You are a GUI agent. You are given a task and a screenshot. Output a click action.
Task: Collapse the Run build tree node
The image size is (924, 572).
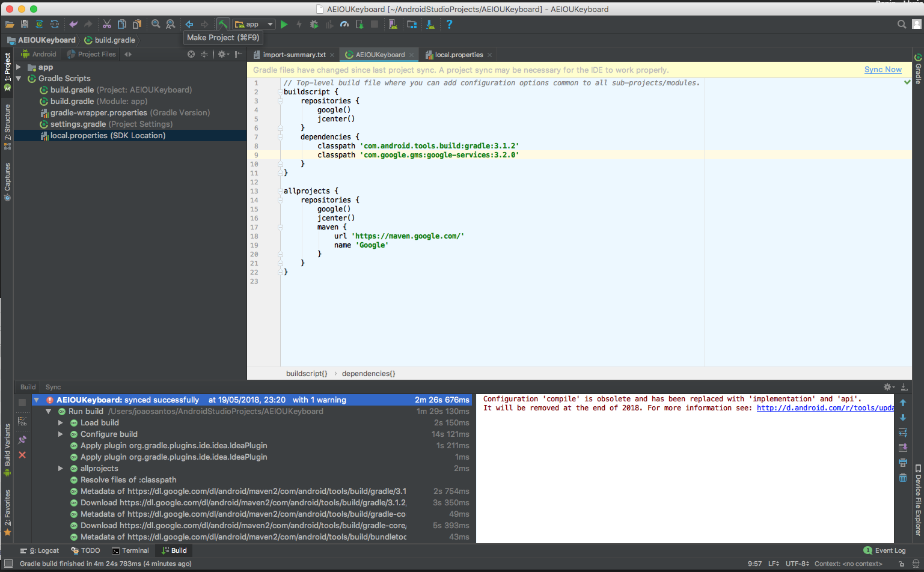point(49,412)
